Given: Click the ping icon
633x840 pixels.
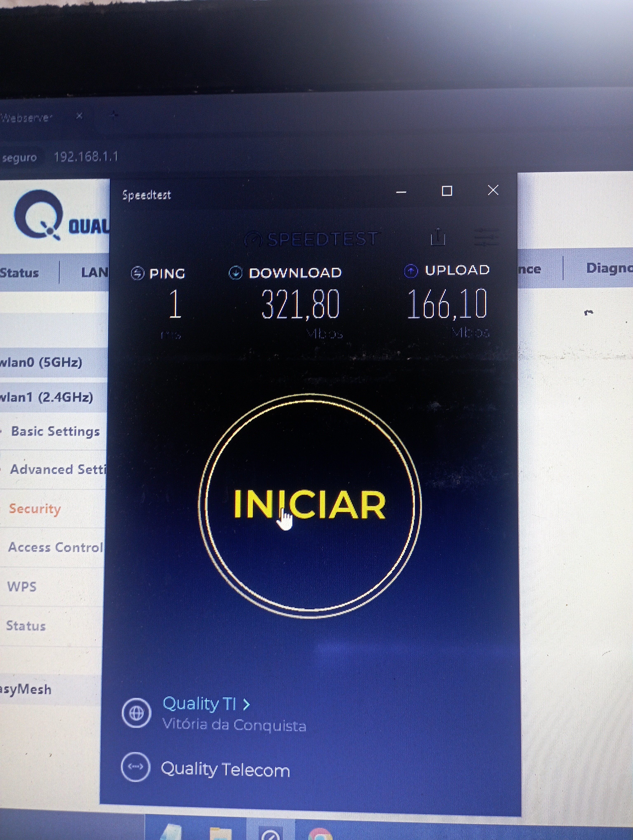Looking at the screenshot, I should click(x=138, y=273).
